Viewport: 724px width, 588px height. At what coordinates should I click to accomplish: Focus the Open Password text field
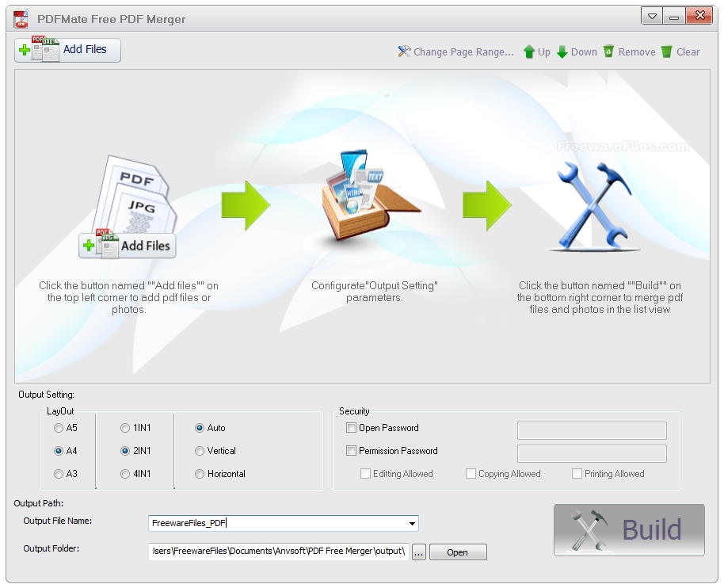(592, 430)
